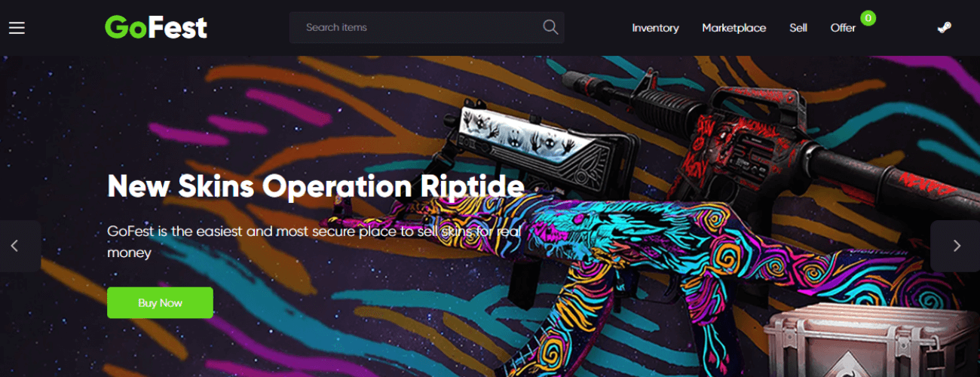
Task: Click the New Skins Operation Riptide headline
Action: coord(315,186)
